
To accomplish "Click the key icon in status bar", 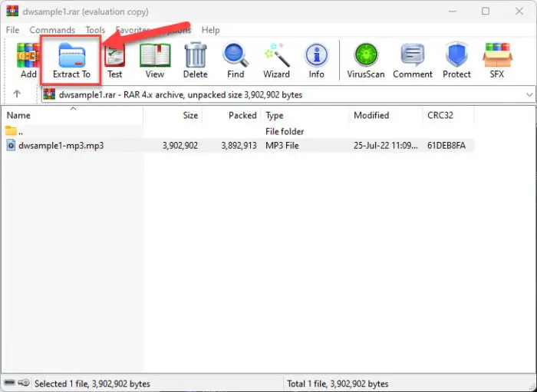I will click(24, 383).
